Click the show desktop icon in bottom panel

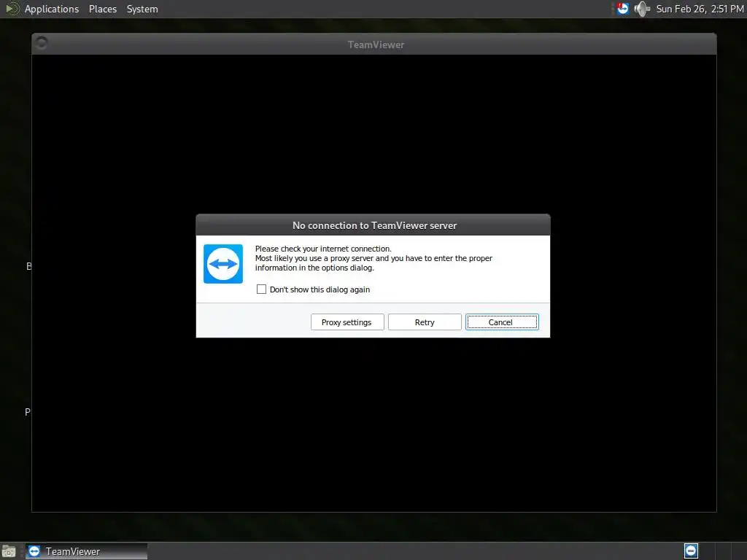[9, 551]
